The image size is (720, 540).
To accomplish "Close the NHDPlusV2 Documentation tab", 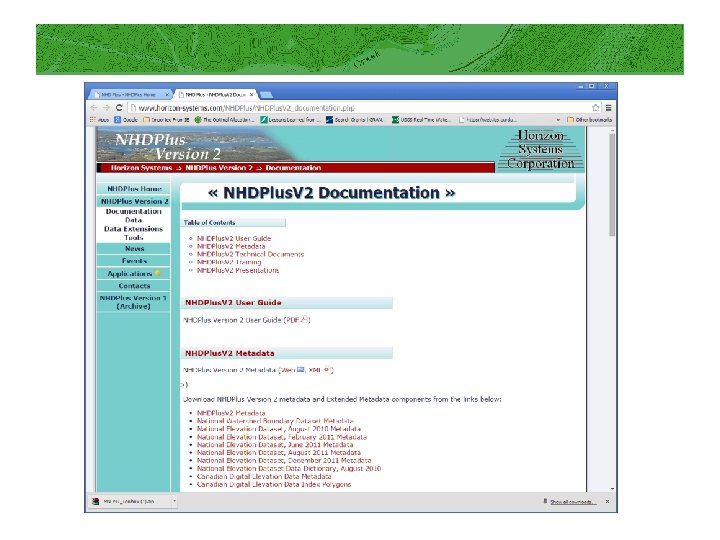I will click(x=252, y=95).
